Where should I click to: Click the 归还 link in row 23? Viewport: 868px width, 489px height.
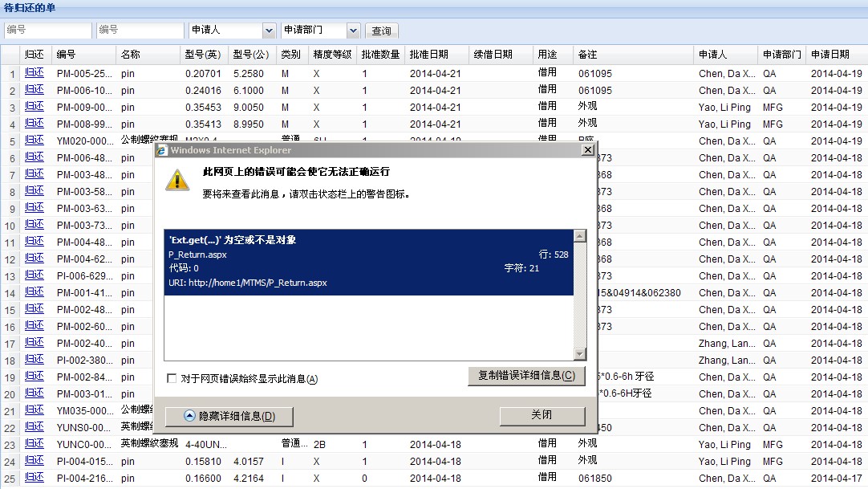(x=34, y=443)
